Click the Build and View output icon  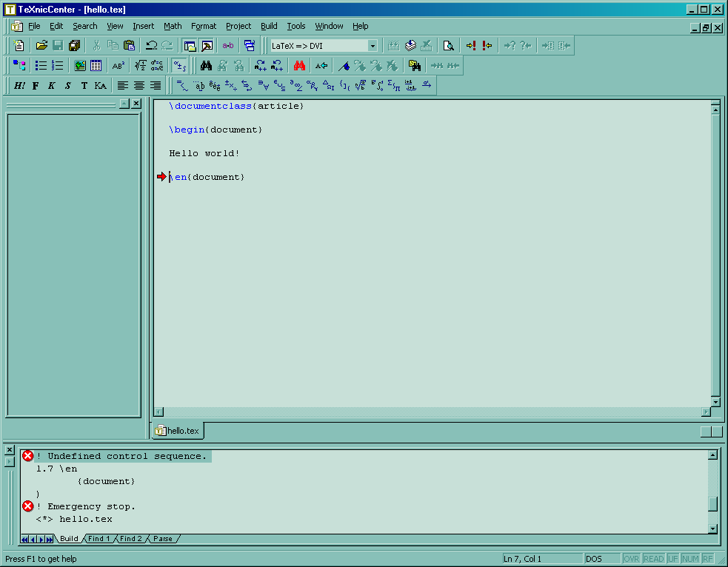click(x=410, y=45)
